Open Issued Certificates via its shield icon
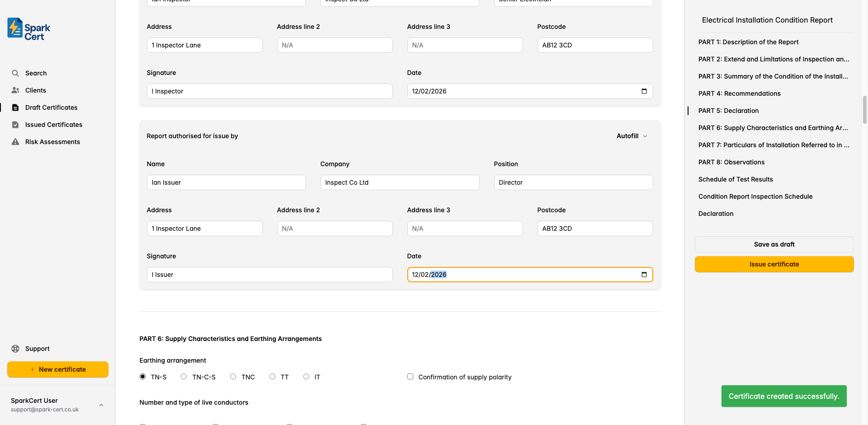The image size is (868, 425). point(15,124)
